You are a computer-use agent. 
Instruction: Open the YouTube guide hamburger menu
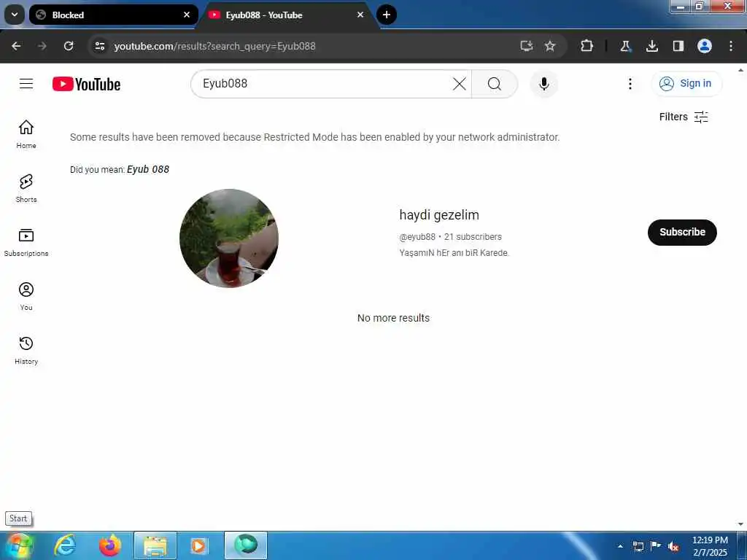point(26,84)
